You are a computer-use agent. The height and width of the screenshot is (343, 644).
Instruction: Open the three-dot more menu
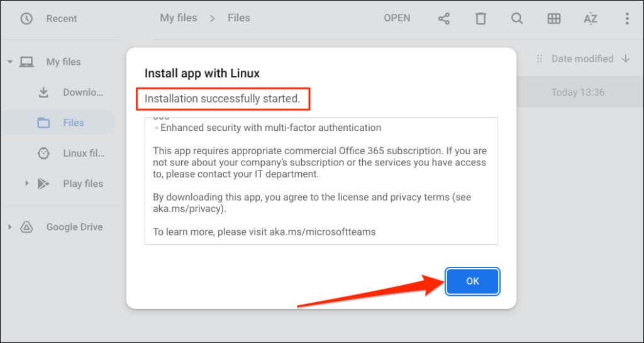[x=627, y=18]
